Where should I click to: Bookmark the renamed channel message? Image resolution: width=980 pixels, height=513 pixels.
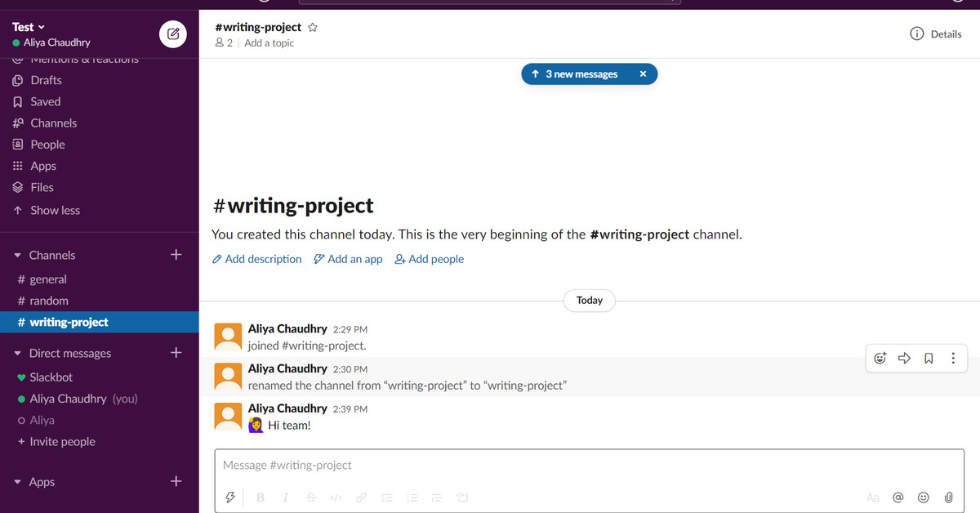point(929,358)
